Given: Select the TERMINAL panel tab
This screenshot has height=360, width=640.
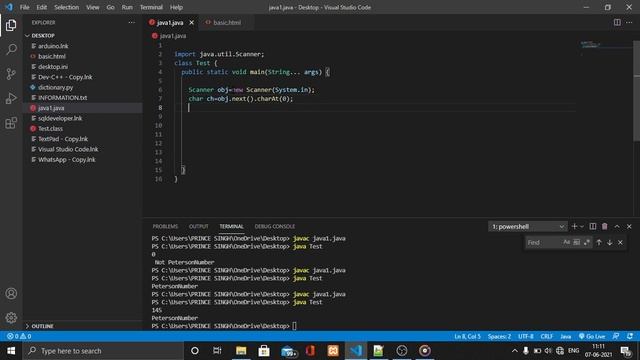Looking at the screenshot, I should click(231, 227).
